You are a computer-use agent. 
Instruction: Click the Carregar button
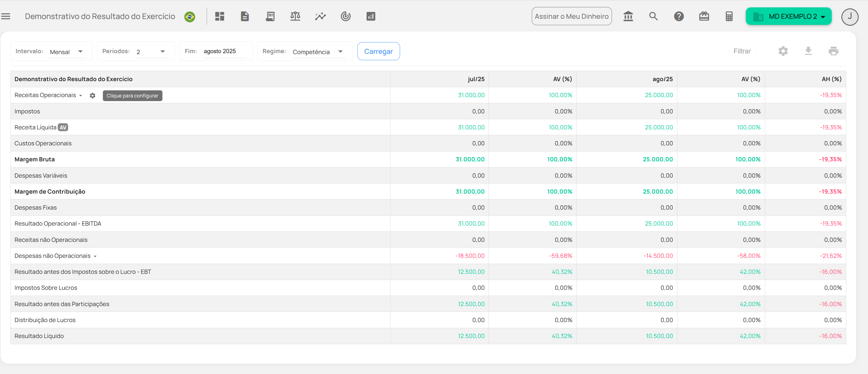pyautogui.click(x=378, y=51)
